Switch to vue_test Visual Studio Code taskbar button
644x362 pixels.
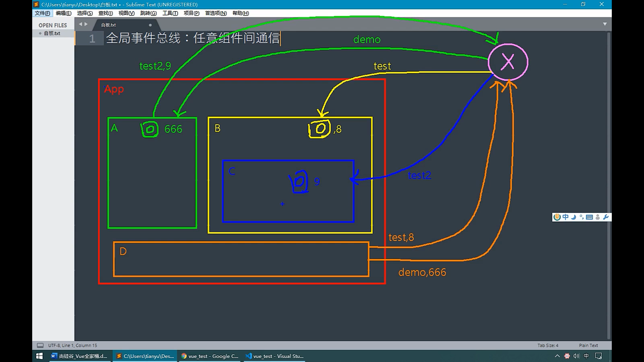coord(274,356)
